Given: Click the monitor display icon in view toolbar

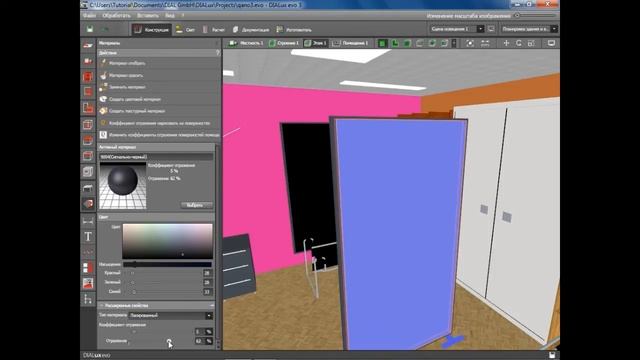Looking at the screenshot, I should pos(551,43).
